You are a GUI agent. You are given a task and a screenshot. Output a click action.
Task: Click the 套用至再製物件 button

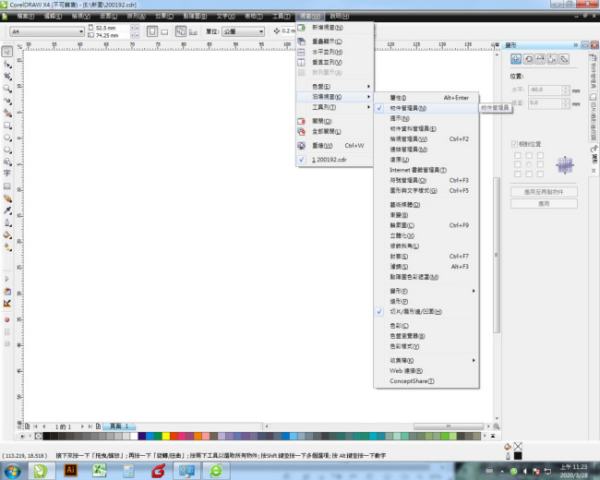544,192
